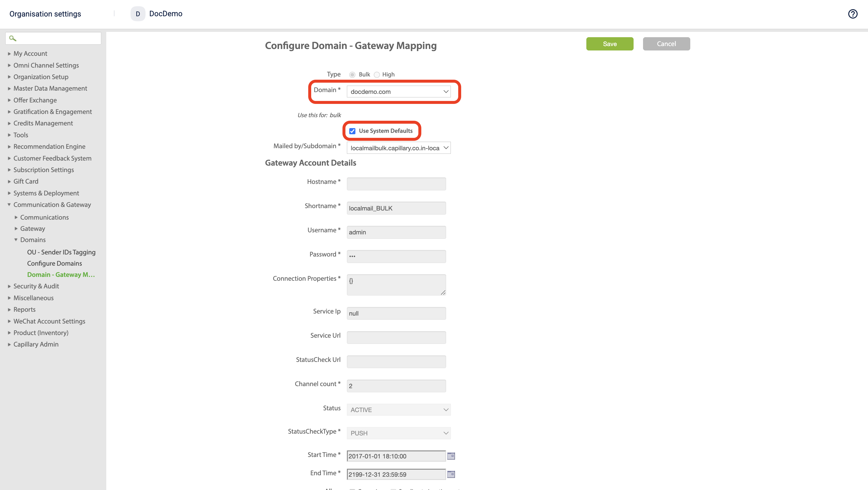The height and width of the screenshot is (490, 868).
Task: Select the High type radio button
Action: (377, 74)
